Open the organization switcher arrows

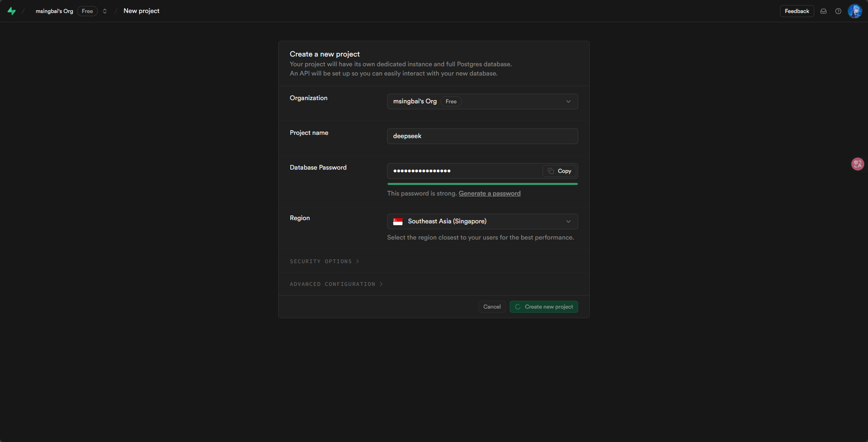point(105,11)
